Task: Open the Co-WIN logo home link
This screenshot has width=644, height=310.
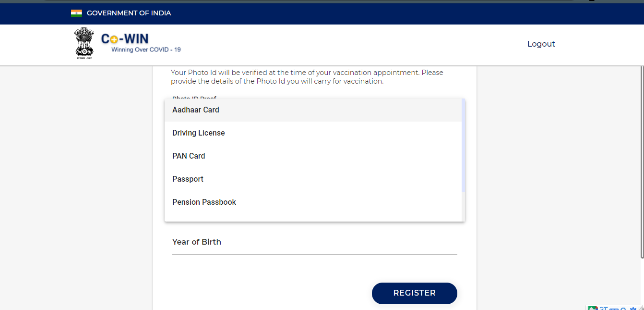Action: 125,39
